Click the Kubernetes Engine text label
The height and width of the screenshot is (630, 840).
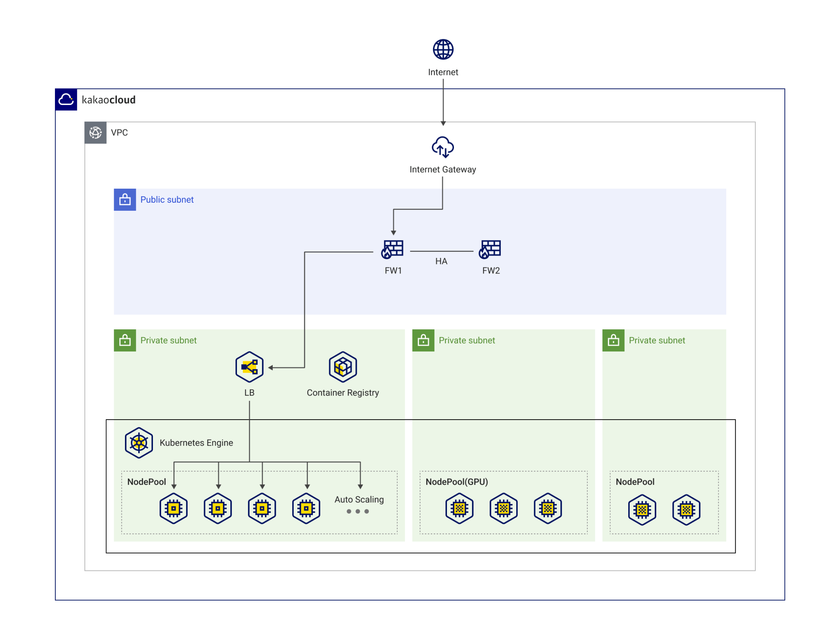click(196, 442)
